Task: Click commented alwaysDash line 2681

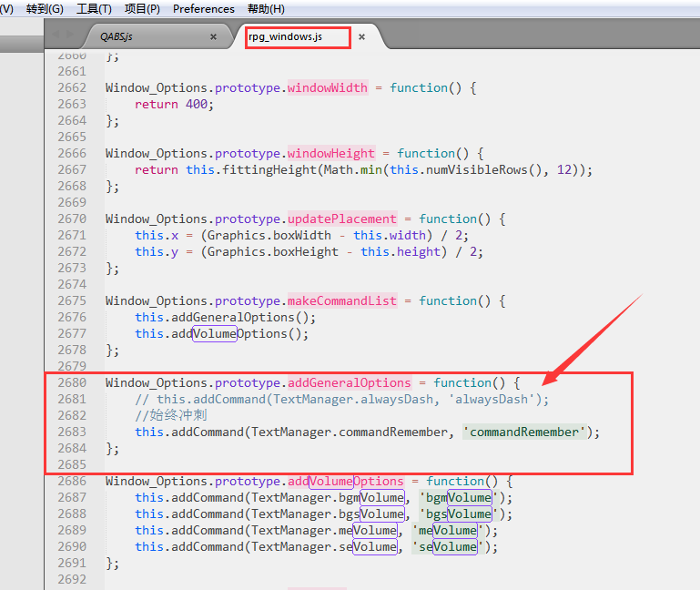Action: coord(342,400)
